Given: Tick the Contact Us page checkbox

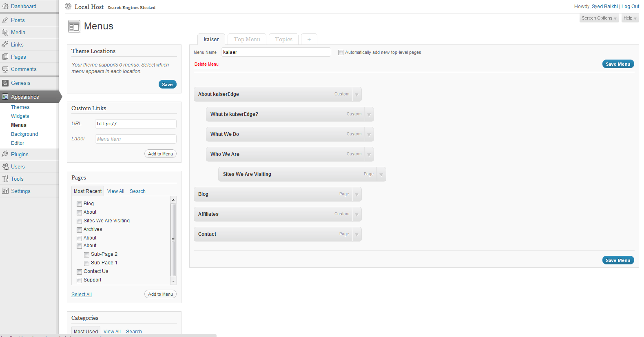Looking at the screenshot, I should 80,272.
